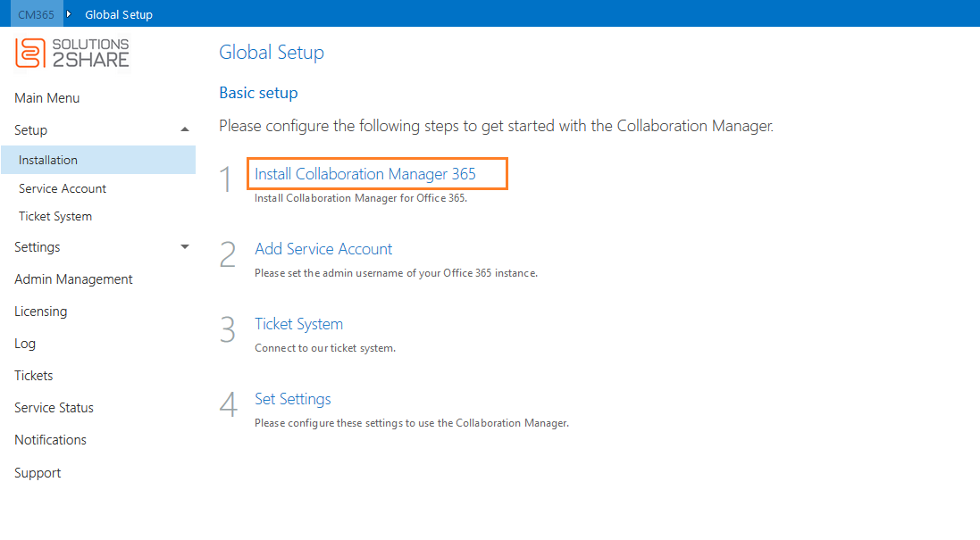Open the Licensing page
This screenshot has width=980, height=540.
point(41,312)
